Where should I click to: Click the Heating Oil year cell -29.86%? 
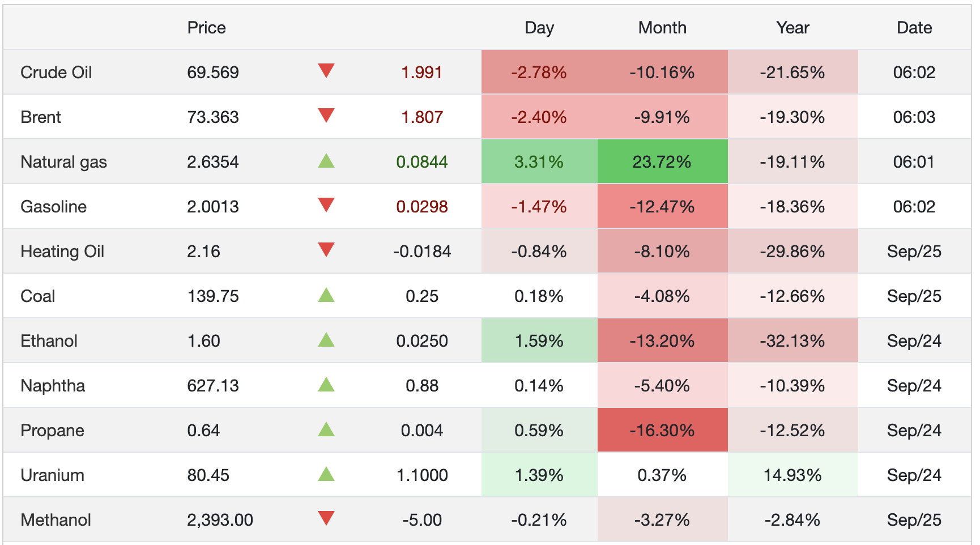coord(793,251)
